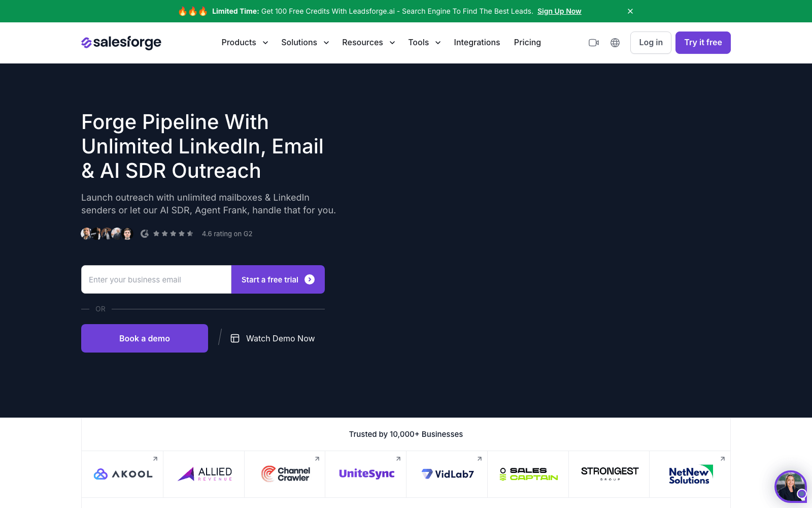Open the Channel Crawler customer logo
This screenshot has height=508, width=812.
[285, 474]
